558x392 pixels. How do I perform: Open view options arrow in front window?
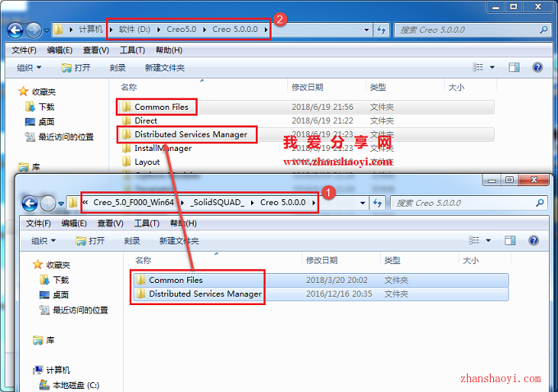[x=488, y=240]
